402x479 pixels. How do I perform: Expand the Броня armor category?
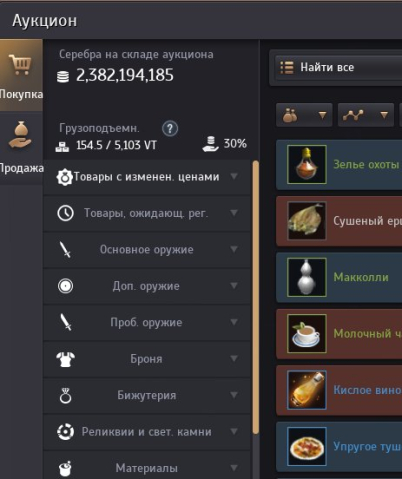tap(147, 359)
